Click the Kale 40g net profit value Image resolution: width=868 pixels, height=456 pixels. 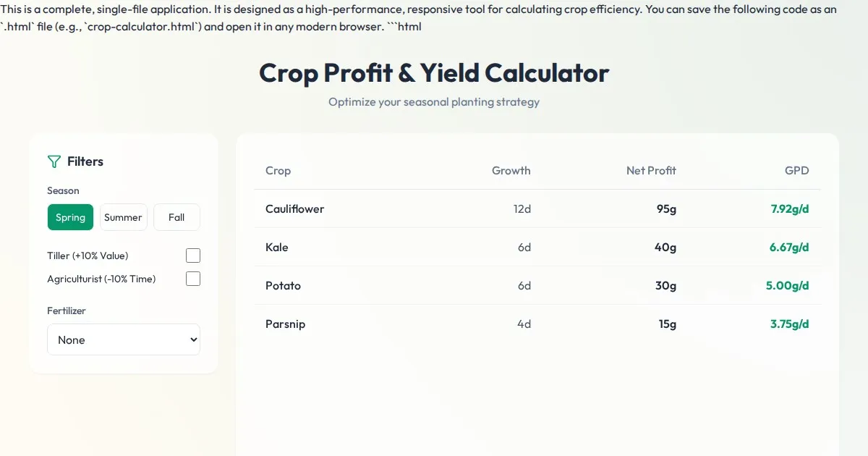pyautogui.click(x=665, y=248)
